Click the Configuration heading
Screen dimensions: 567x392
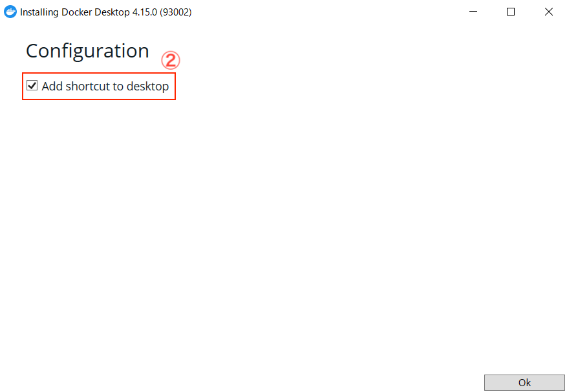(87, 51)
